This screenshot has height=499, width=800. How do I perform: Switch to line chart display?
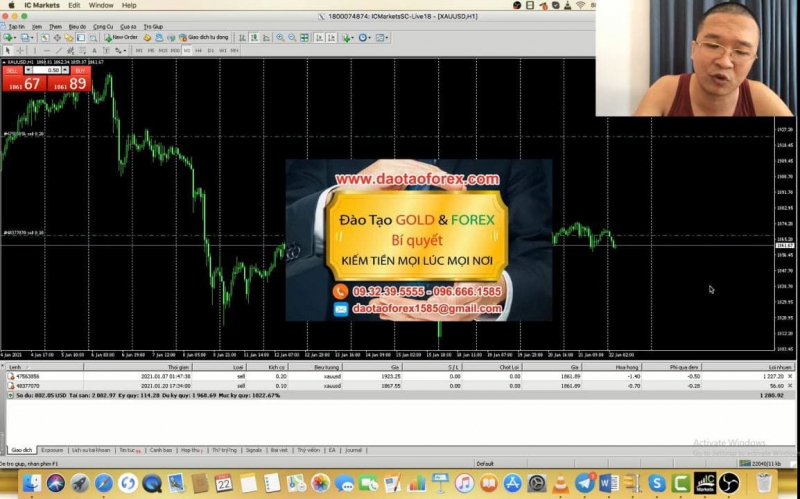coord(266,38)
